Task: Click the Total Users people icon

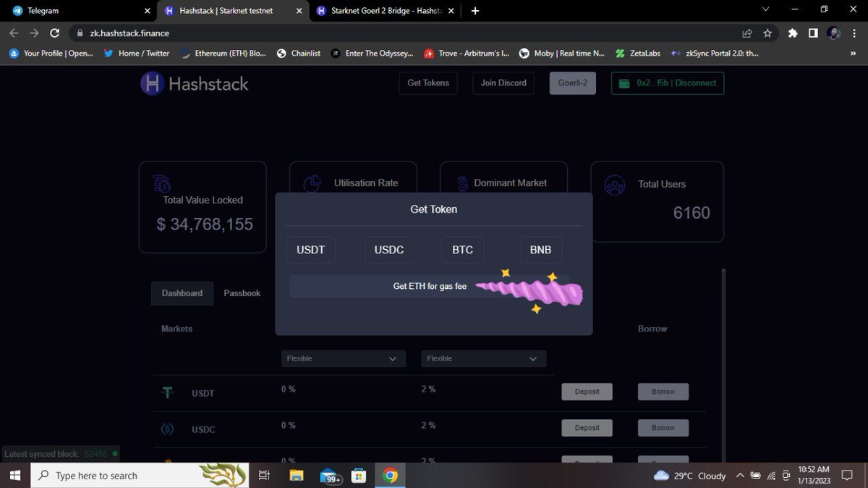Action: pos(615,185)
